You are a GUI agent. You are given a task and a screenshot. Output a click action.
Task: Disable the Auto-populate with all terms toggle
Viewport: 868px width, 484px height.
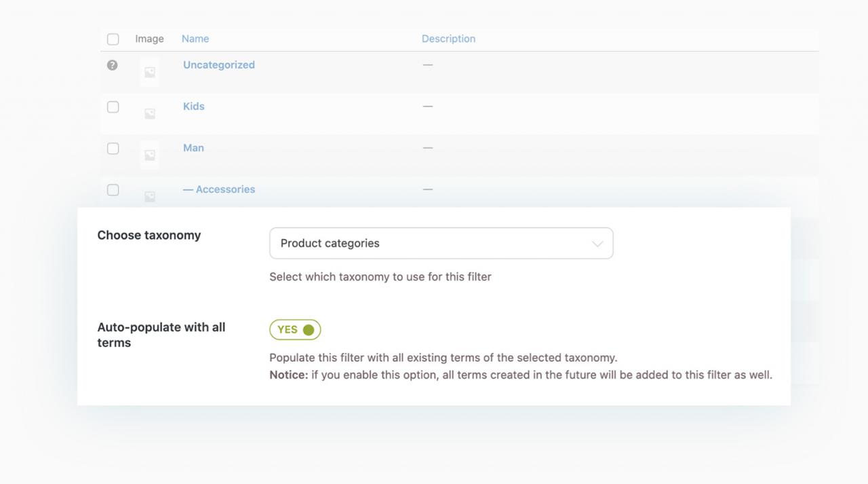point(295,330)
